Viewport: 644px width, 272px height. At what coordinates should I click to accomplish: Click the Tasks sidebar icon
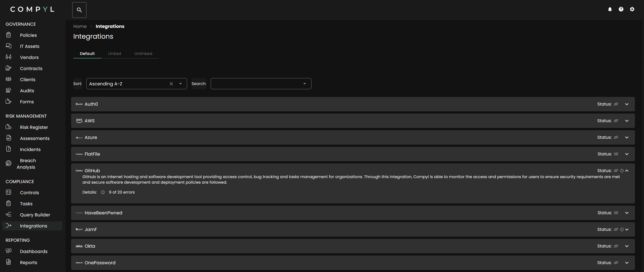[x=9, y=203]
